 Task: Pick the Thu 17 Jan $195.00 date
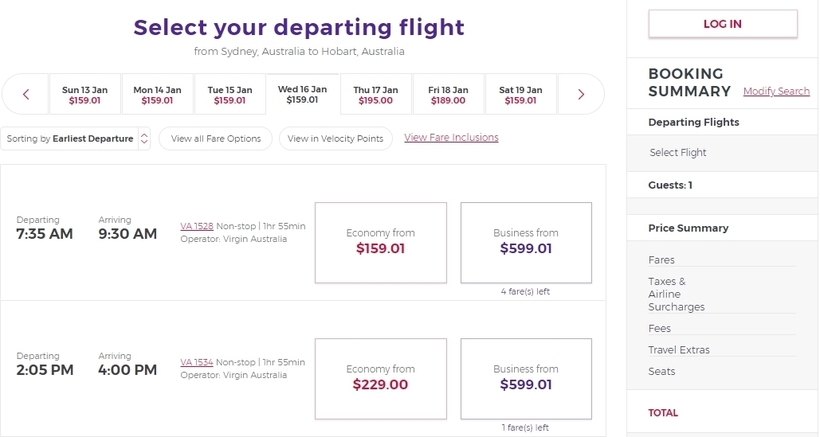click(375, 94)
